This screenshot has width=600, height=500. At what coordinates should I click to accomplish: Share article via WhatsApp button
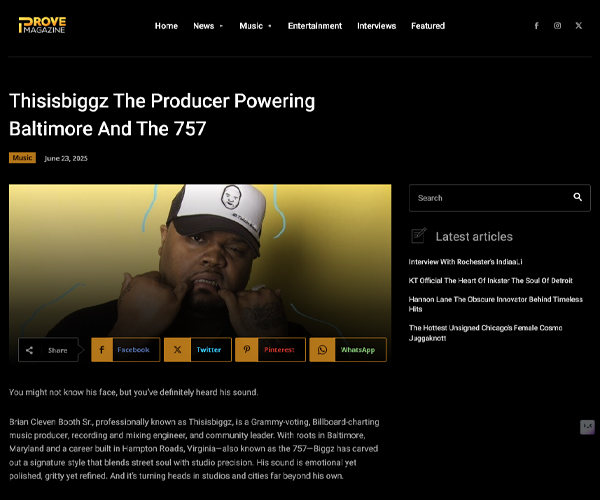coord(348,350)
